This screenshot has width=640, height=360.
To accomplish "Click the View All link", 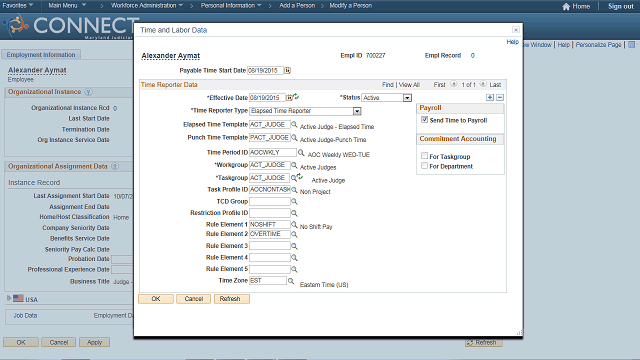I will (409, 84).
